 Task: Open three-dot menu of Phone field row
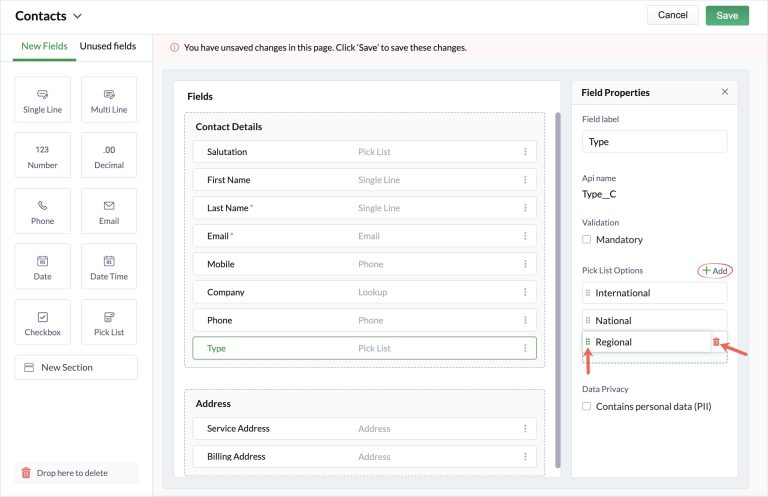point(525,320)
